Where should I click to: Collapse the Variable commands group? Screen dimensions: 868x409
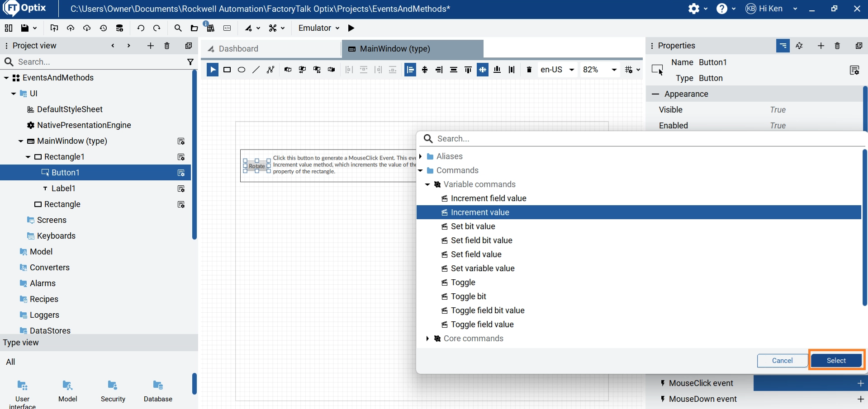tap(427, 184)
